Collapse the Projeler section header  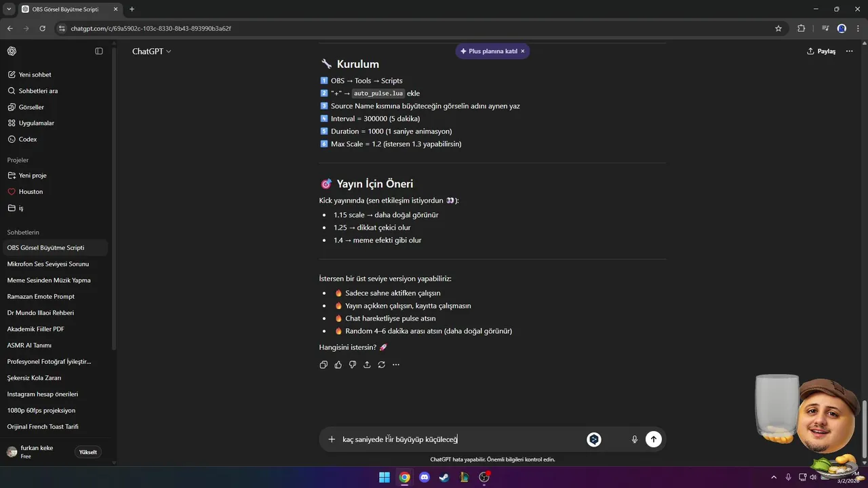tap(18, 160)
